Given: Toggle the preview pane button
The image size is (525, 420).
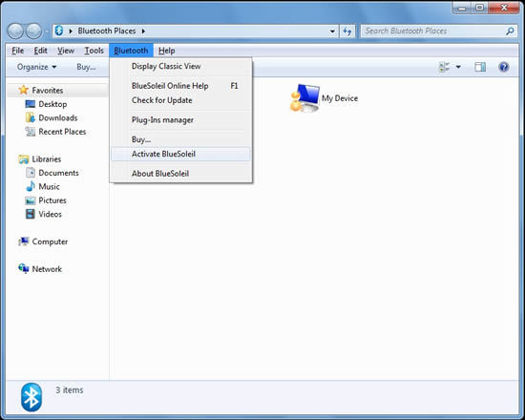Looking at the screenshot, I should (480, 67).
